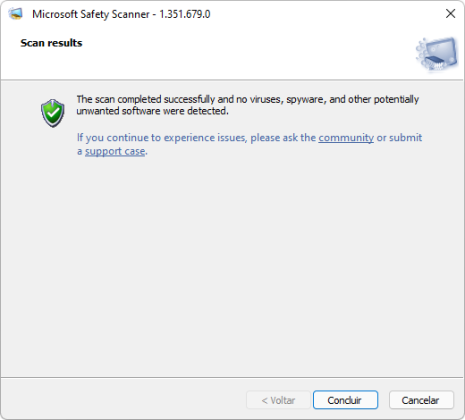Image resolution: width=465 pixels, height=420 pixels.
Task: Click the Microsoft Safety Scanner title text
Action: click(91, 14)
